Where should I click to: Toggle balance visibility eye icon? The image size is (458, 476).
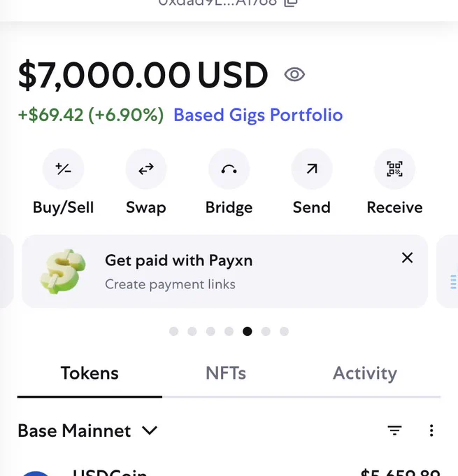[294, 75]
